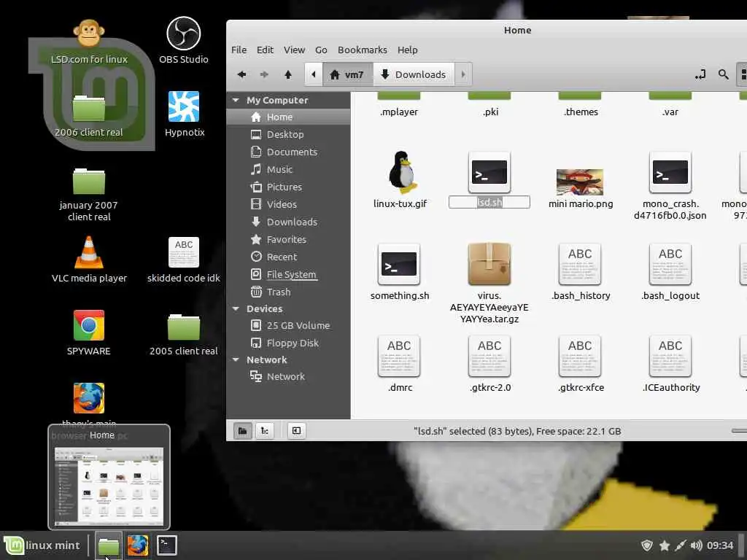This screenshot has height=560, width=747.
Task: Select the OBS Studio desktop icon
Action: tap(183, 33)
